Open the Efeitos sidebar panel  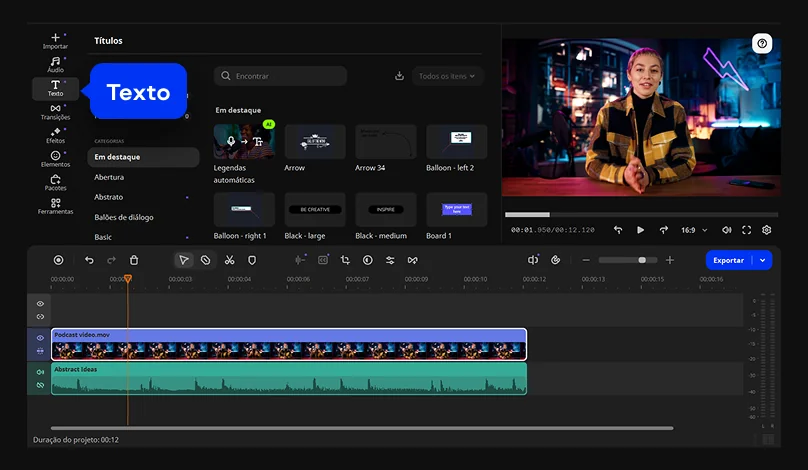pos(55,135)
